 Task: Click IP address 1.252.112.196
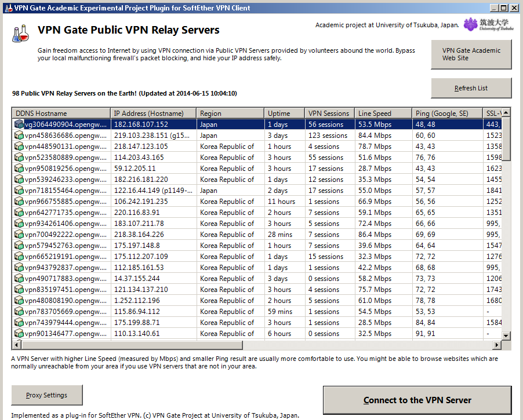coord(137,300)
